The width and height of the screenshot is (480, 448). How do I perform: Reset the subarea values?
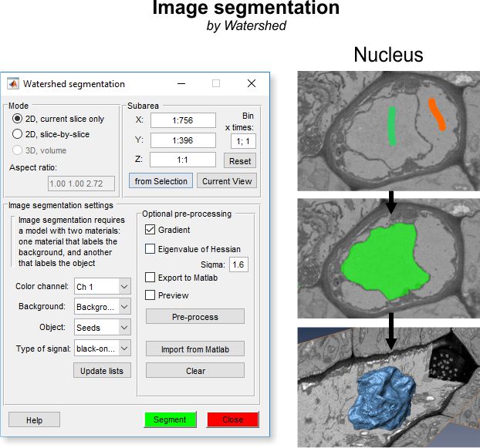pyautogui.click(x=239, y=161)
